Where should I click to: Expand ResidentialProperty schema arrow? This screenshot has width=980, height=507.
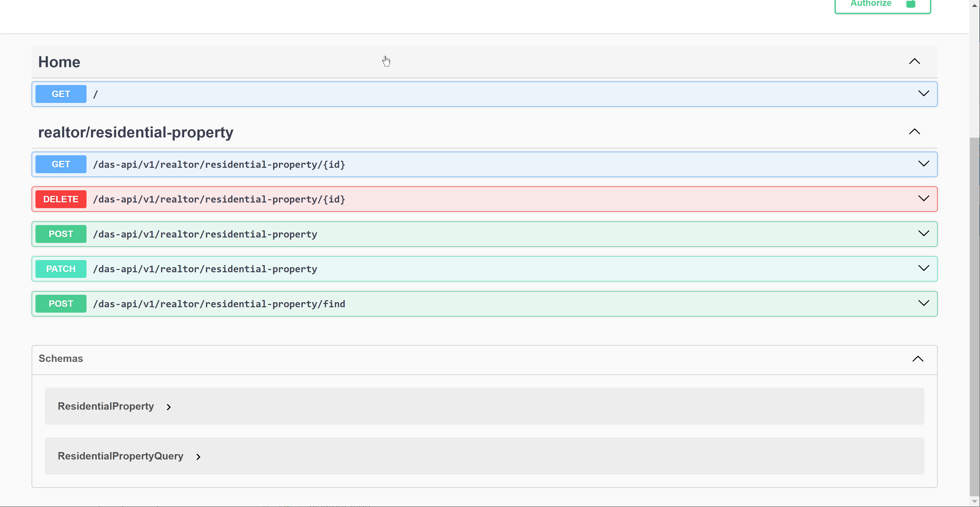coord(169,407)
